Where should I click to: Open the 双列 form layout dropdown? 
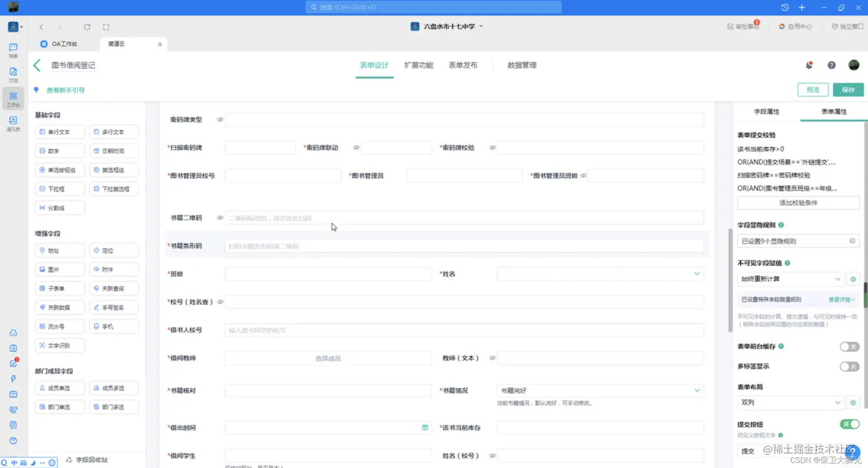[790, 403]
